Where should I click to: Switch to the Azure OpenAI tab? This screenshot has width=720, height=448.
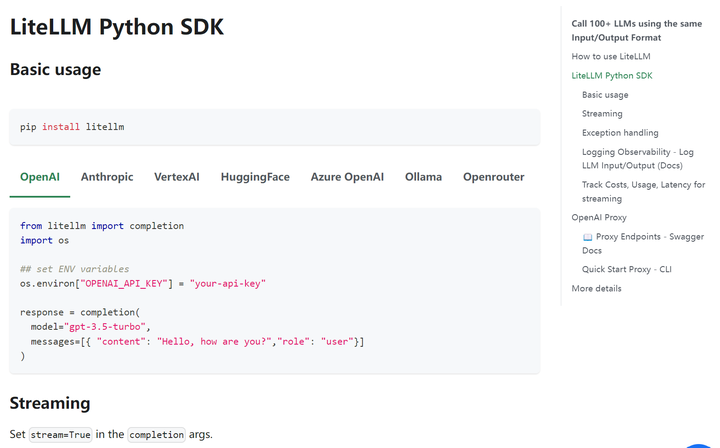tap(347, 177)
